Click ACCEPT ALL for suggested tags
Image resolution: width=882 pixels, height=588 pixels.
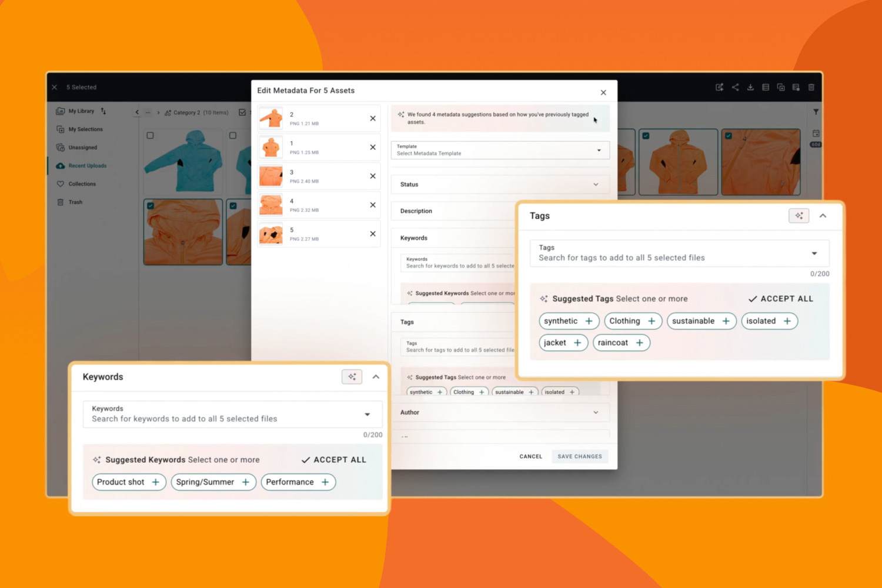[781, 299]
